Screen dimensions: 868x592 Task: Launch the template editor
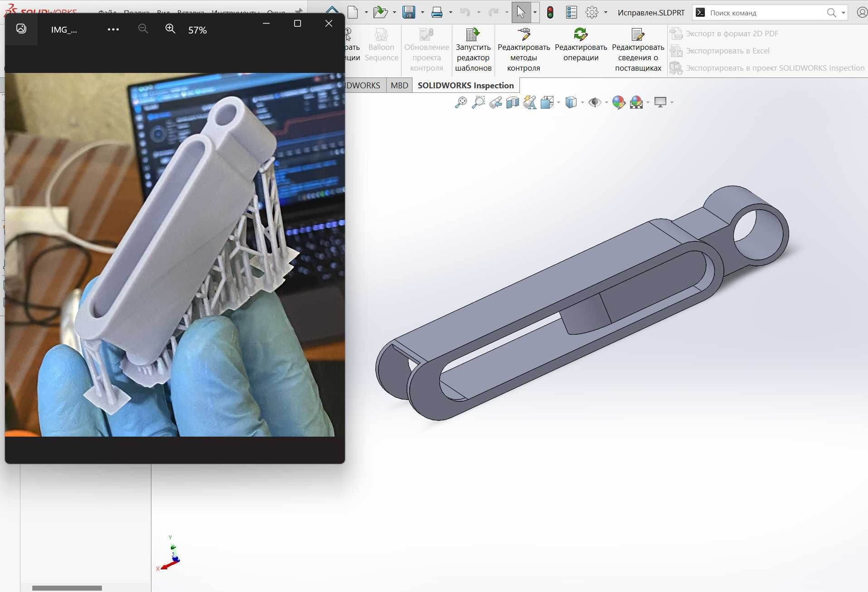[x=473, y=50]
